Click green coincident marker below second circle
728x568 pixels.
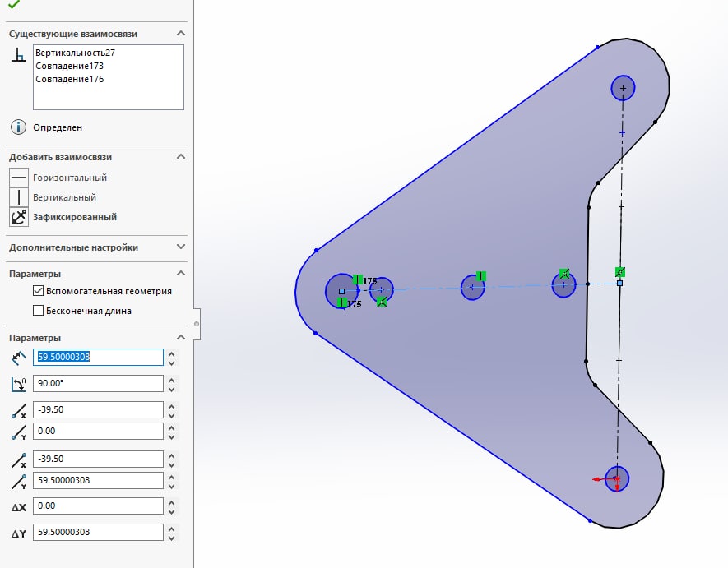click(x=382, y=302)
